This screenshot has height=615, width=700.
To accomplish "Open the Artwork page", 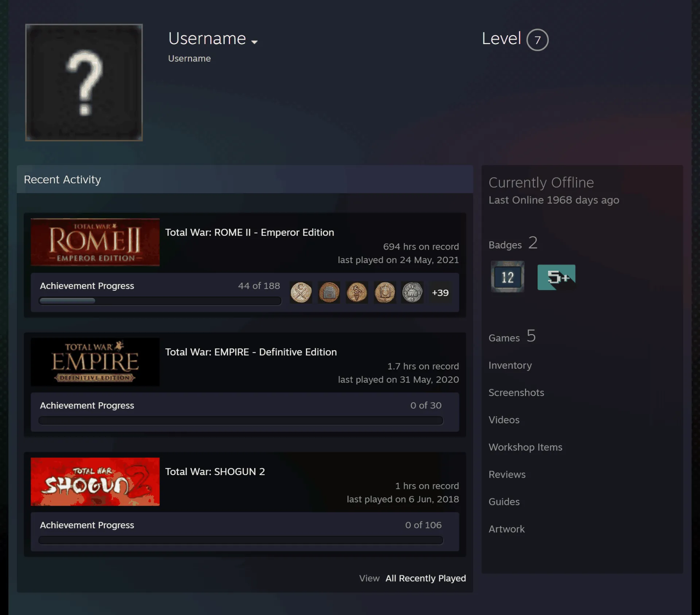I will pyautogui.click(x=507, y=529).
